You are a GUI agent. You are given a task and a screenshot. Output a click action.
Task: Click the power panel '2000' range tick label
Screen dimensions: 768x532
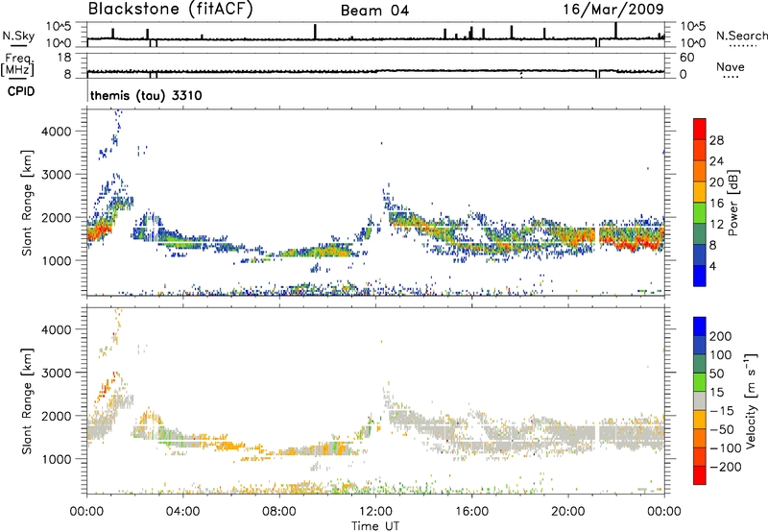point(56,217)
